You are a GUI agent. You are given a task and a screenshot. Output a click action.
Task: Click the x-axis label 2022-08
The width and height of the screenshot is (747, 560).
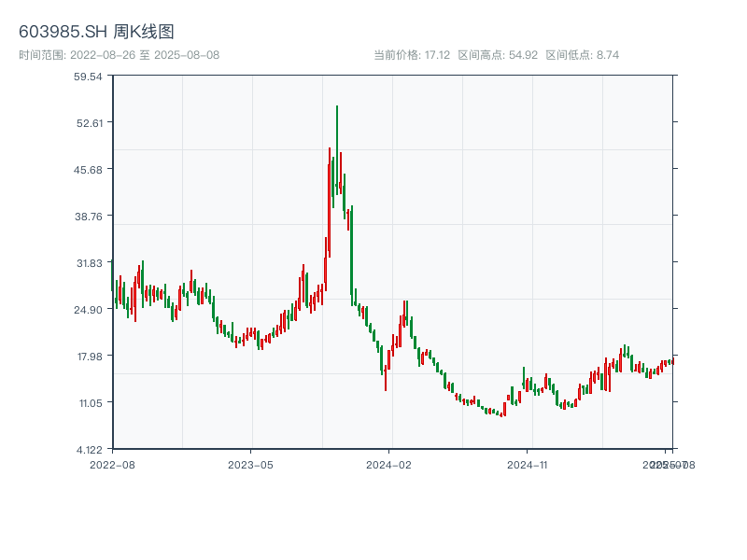pyautogui.click(x=112, y=465)
